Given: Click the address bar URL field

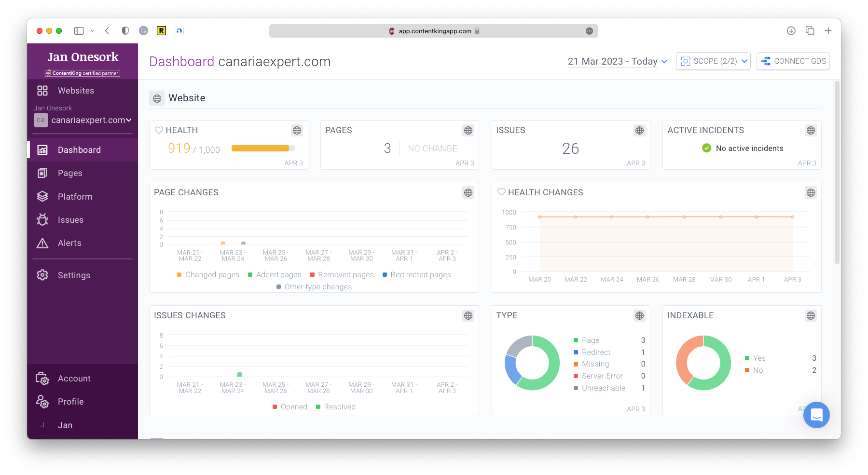Looking at the screenshot, I should [x=433, y=31].
